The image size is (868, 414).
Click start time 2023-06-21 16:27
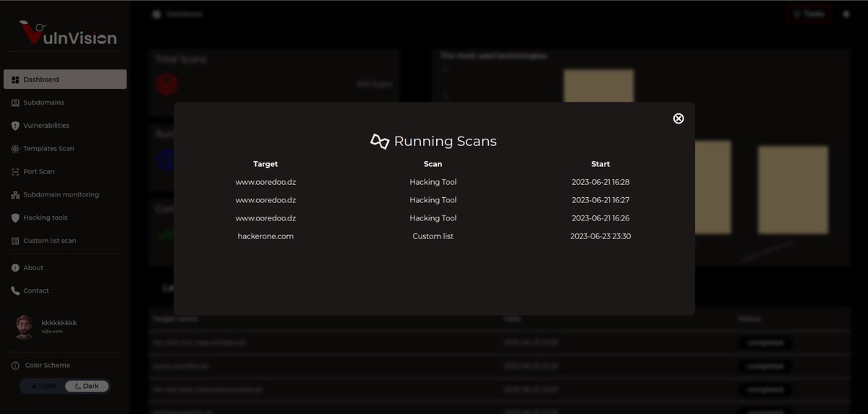600,200
